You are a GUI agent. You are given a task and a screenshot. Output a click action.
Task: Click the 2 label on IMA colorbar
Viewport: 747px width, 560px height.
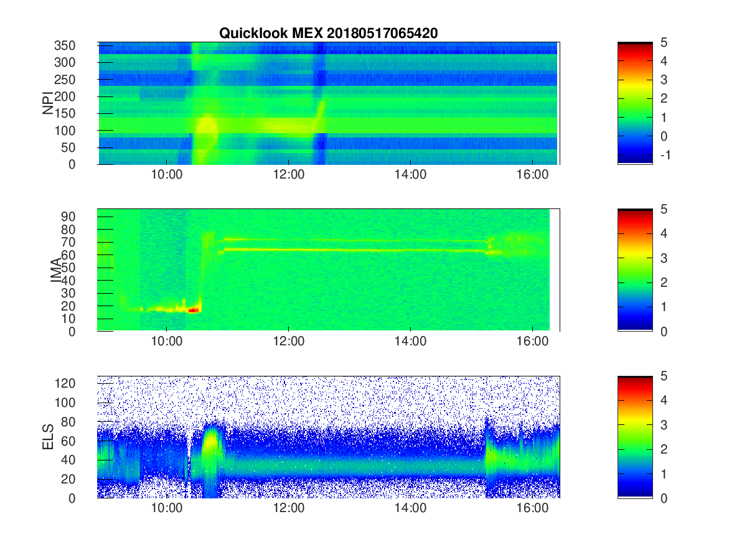664,282
